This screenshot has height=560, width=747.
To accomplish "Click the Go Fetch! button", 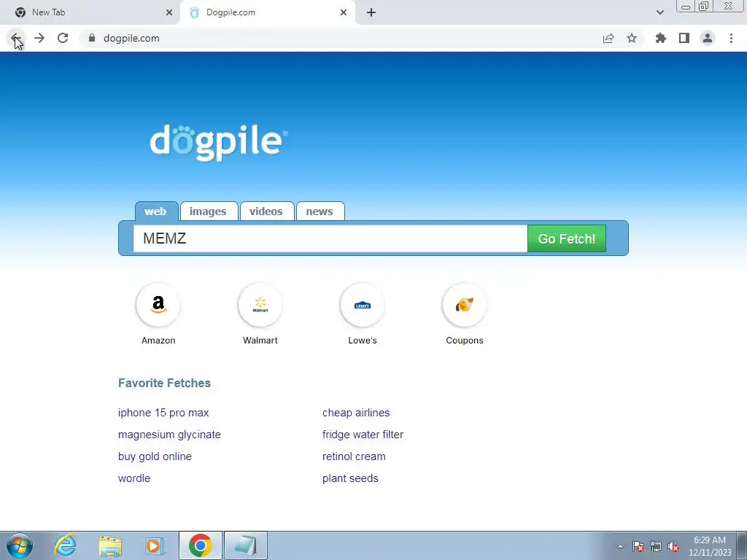I will coord(566,238).
